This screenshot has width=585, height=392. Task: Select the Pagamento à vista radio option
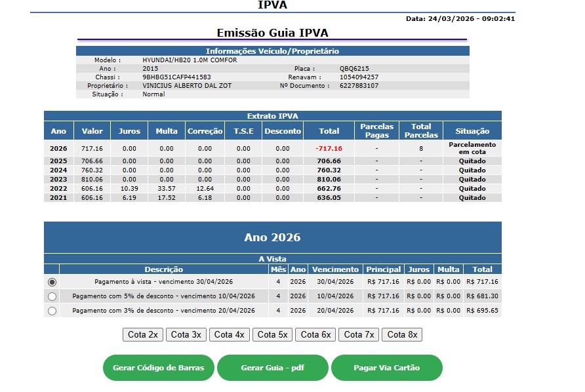click(x=52, y=282)
